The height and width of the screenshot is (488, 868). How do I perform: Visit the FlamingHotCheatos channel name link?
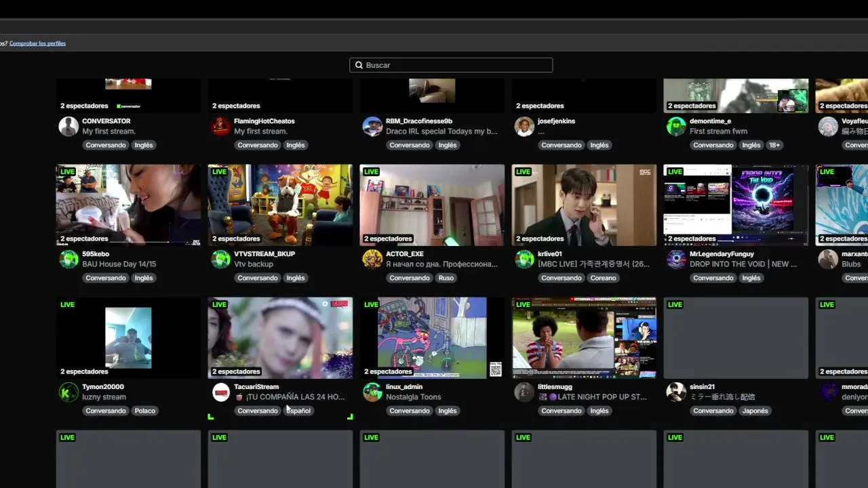pos(264,121)
